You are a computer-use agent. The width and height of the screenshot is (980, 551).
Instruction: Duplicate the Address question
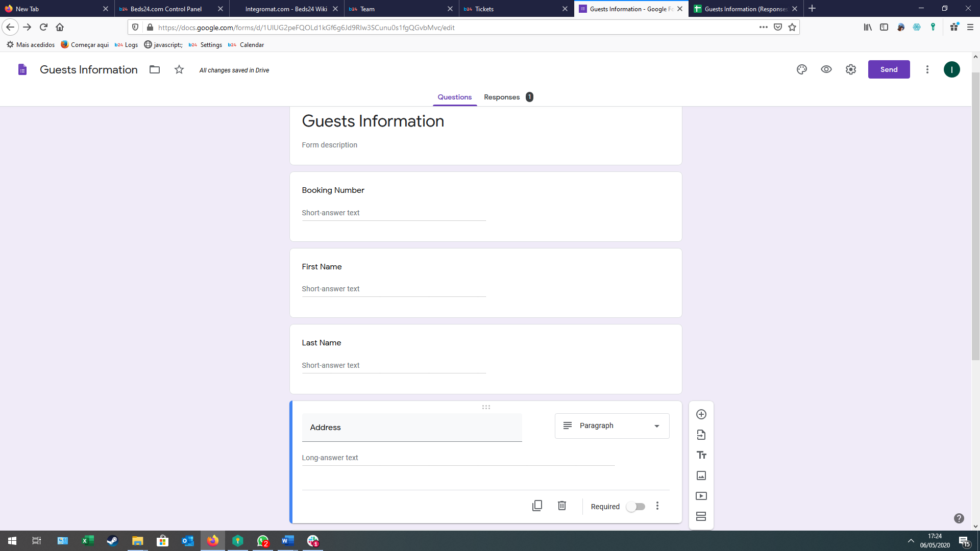point(537,506)
